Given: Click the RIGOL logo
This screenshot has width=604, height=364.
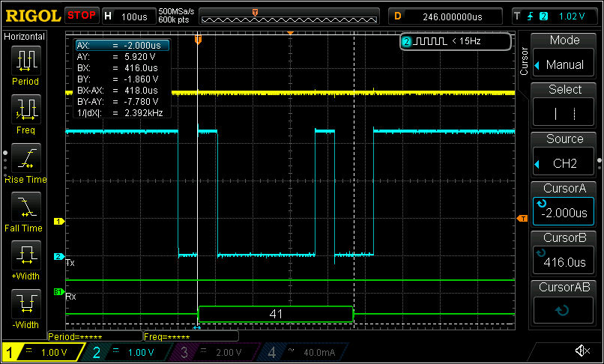Looking at the screenshot, I should [x=32, y=15].
